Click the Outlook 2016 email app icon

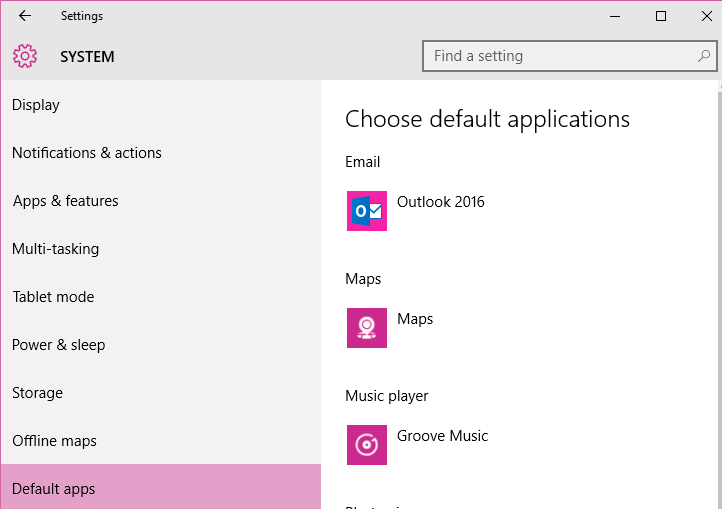coord(366,211)
